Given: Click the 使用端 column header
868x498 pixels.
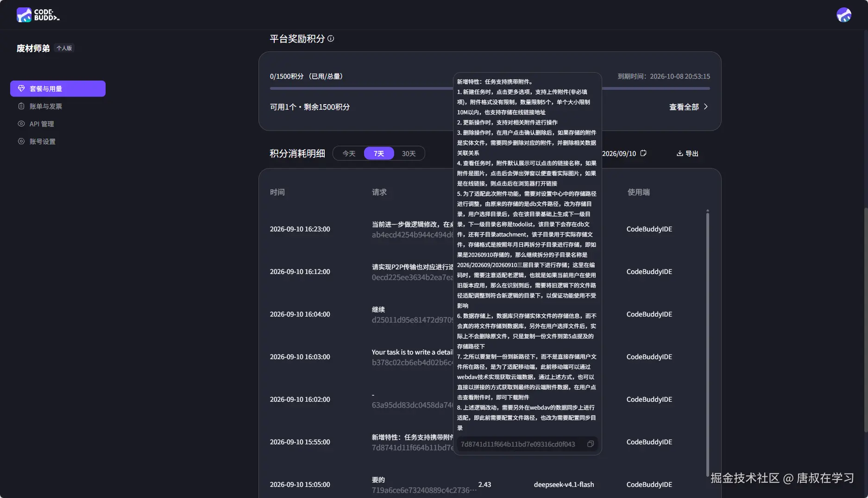Looking at the screenshot, I should point(639,192).
